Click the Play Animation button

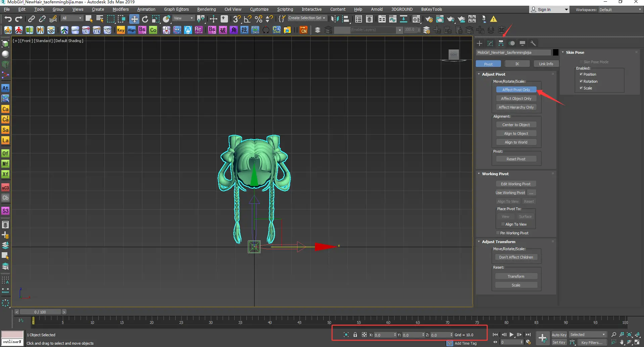point(511,335)
